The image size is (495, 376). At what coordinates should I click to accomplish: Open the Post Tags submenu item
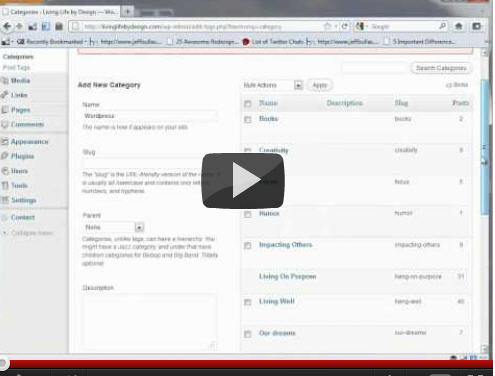[16, 68]
